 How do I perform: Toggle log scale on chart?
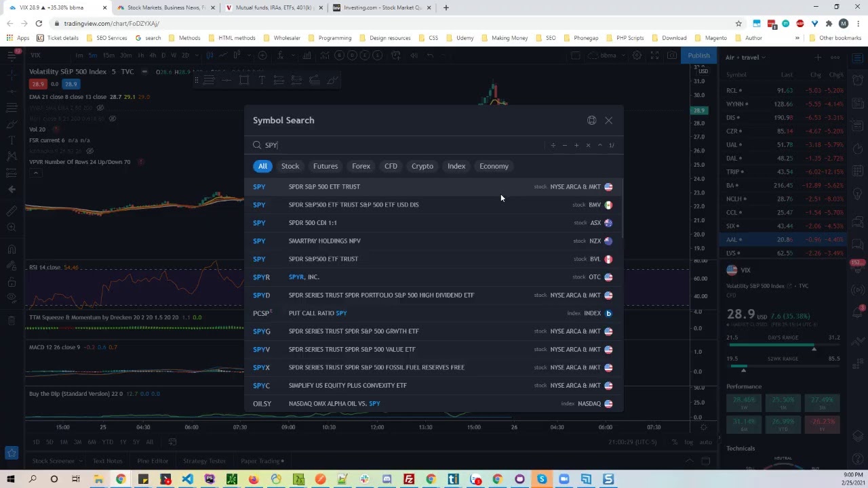tap(689, 442)
